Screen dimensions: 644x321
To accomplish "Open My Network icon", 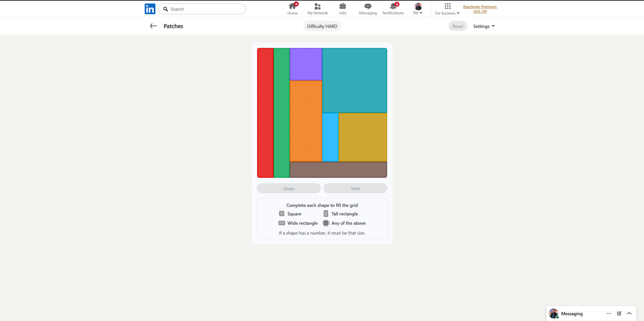I will (318, 6).
